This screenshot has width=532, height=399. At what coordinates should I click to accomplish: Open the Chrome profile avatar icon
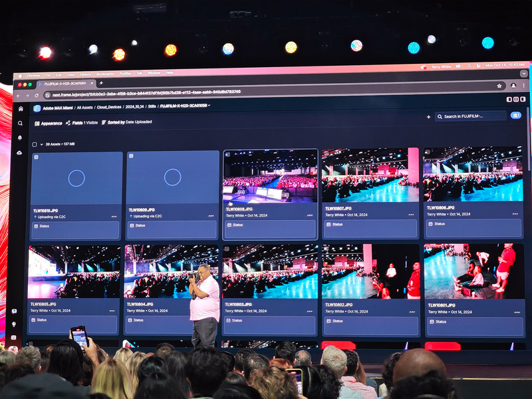click(x=513, y=86)
